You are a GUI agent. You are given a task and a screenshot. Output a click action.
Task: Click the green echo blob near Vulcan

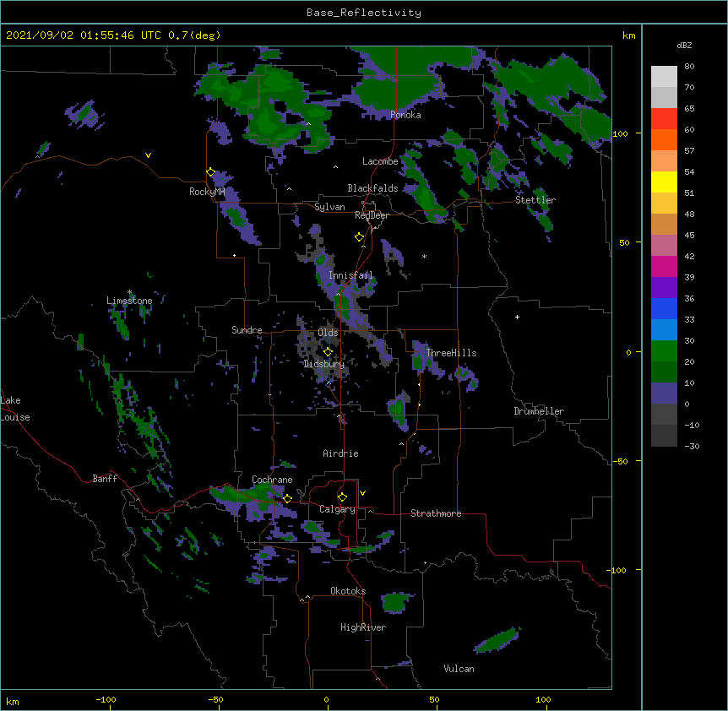(x=497, y=640)
